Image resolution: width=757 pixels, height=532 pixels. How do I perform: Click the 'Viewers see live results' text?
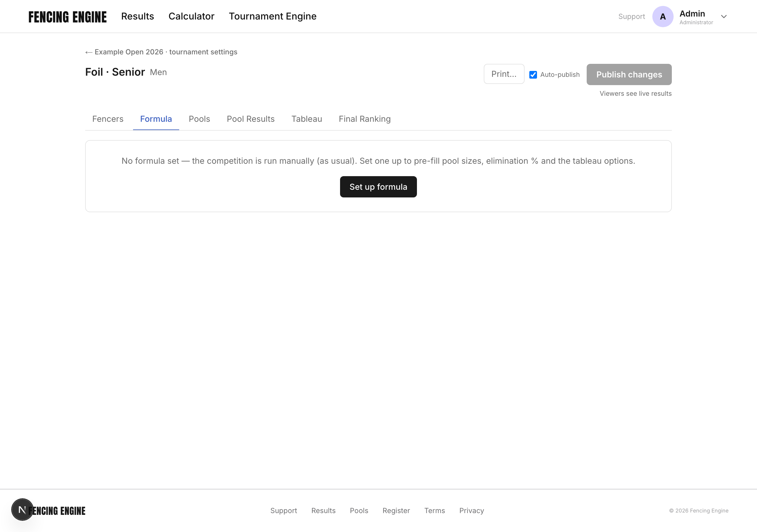[x=635, y=94]
